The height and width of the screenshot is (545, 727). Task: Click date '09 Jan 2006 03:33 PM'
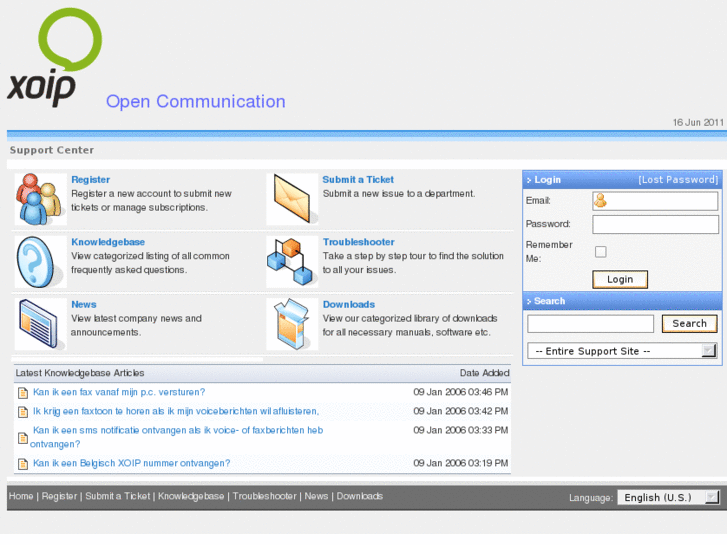click(x=460, y=430)
